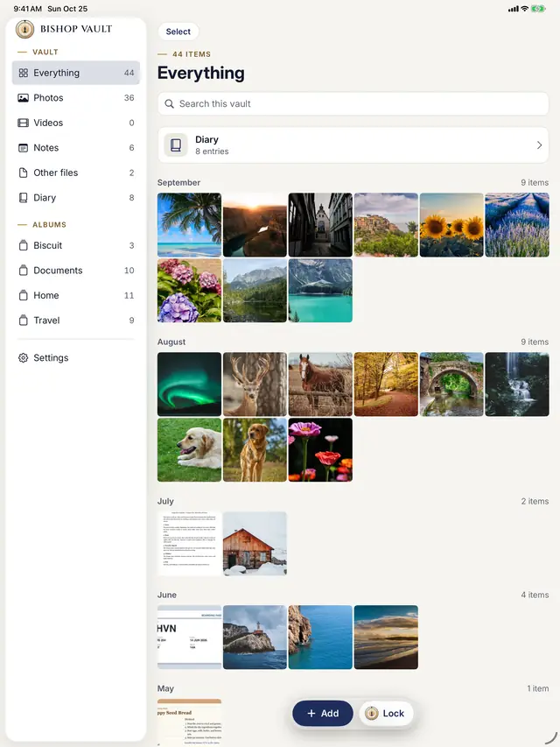Screen dimensions: 560x747
Task: Click the Travel album icon
Action: tap(23, 321)
